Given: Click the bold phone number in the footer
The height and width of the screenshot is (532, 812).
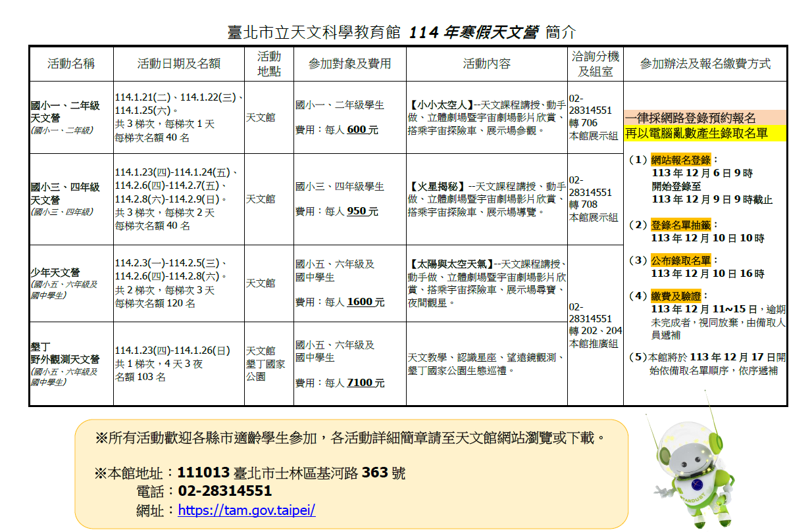Looking at the screenshot, I should coord(224,491).
